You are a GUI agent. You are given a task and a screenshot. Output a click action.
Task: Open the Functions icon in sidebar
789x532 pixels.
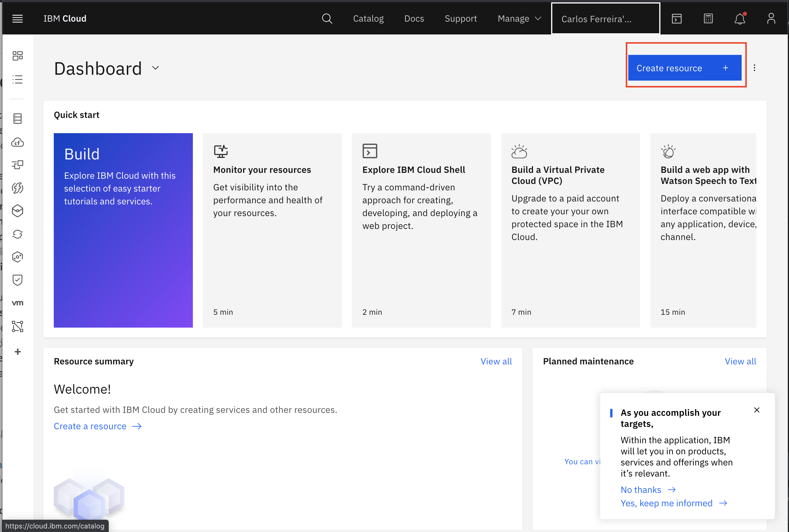[17, 188]
